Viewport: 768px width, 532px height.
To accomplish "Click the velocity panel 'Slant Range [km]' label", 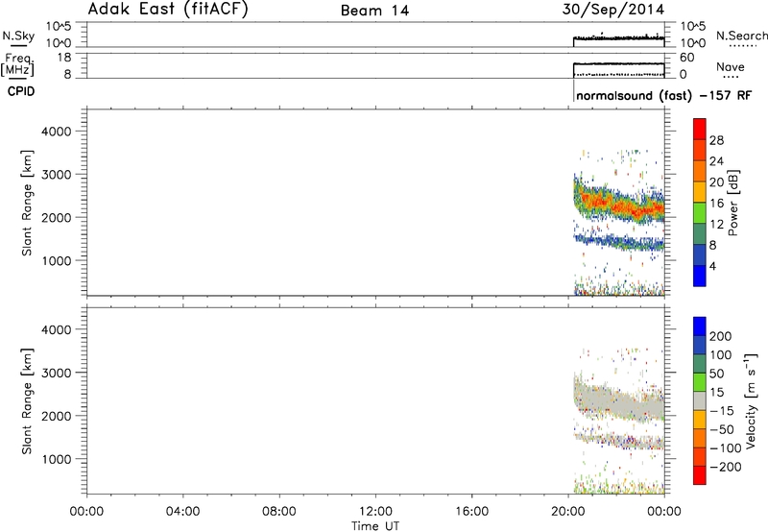I will coord(27,400).
